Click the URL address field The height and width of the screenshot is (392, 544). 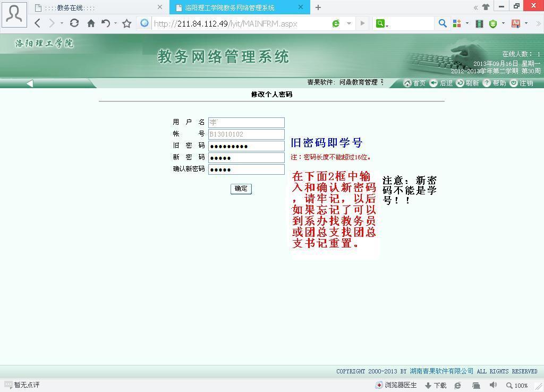point(241,23)
